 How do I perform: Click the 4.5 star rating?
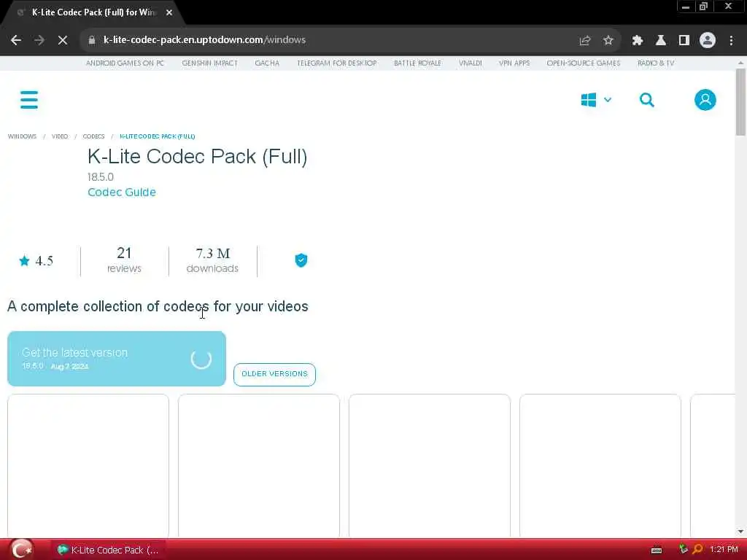click(36, 261)
